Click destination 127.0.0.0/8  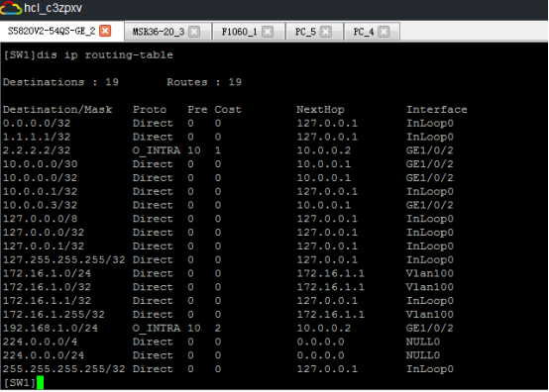[x=41, y=219]
